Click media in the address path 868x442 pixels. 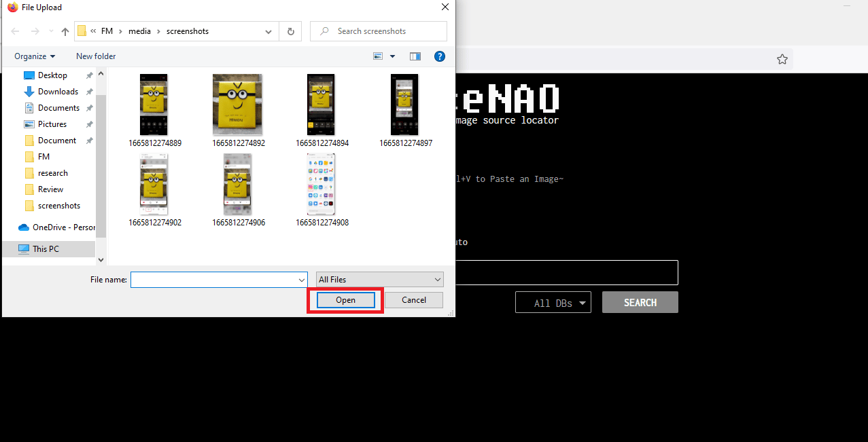click(139, 31)
